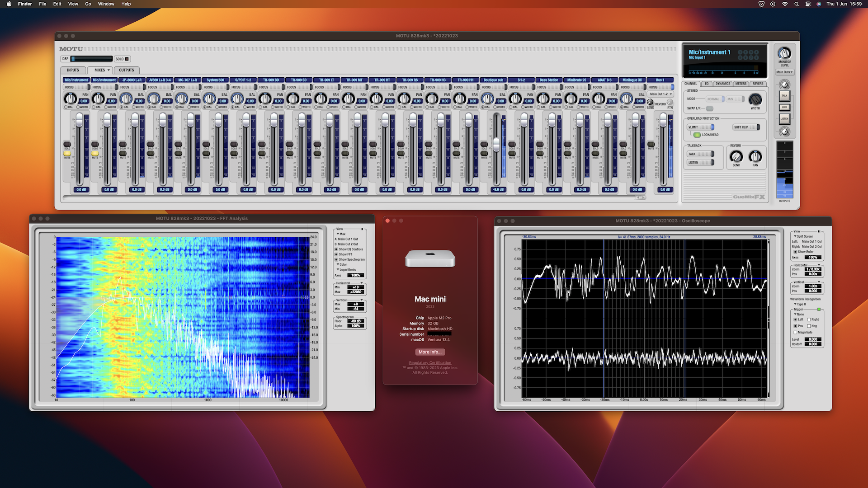
Task: Click the Siri icon in menu bar
Action: click(x=819, y=4)
